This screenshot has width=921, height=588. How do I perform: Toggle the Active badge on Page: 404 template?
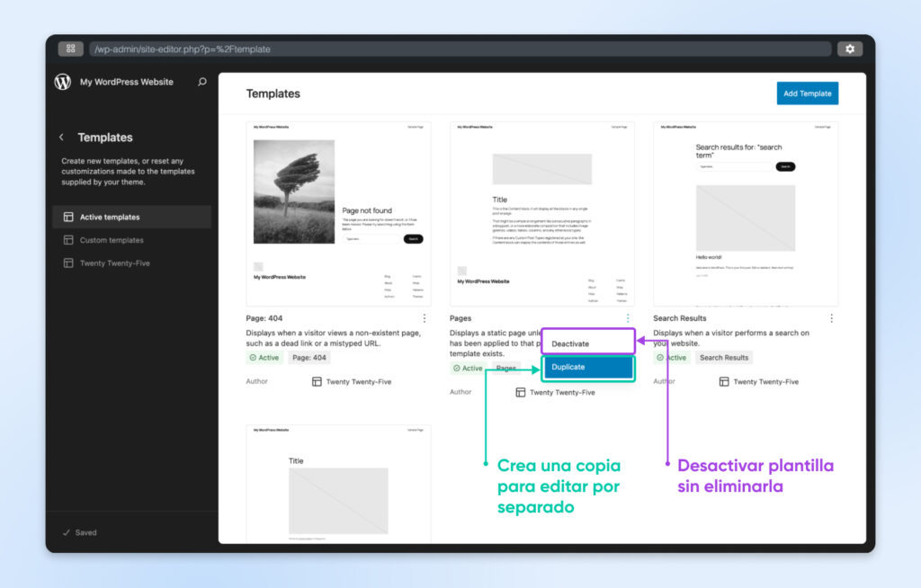pos(264,357)
